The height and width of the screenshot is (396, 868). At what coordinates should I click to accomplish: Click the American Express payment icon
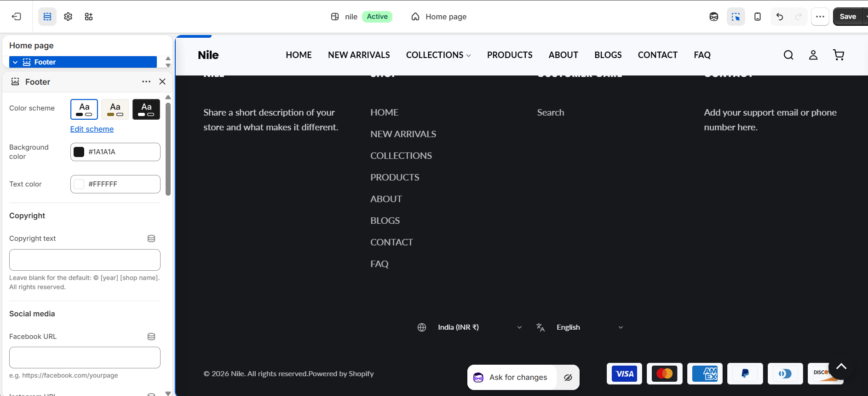pyautogui.click(x=705, y=373)
